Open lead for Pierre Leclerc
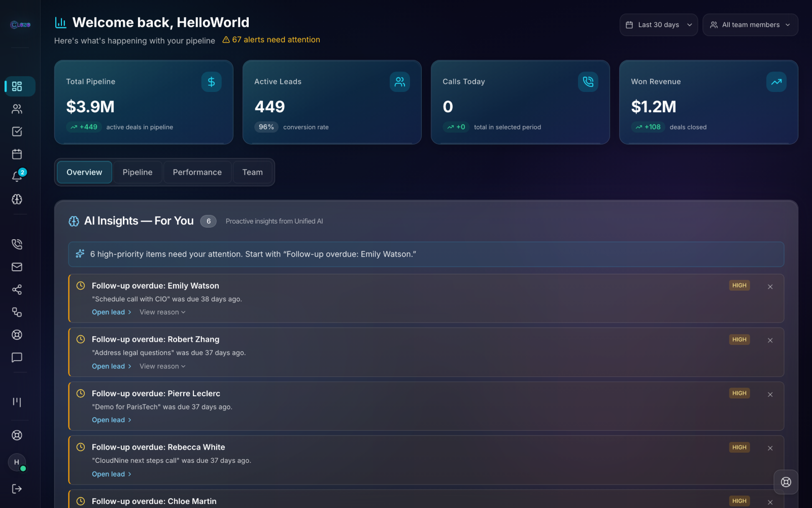 click(x=112, y=420)
